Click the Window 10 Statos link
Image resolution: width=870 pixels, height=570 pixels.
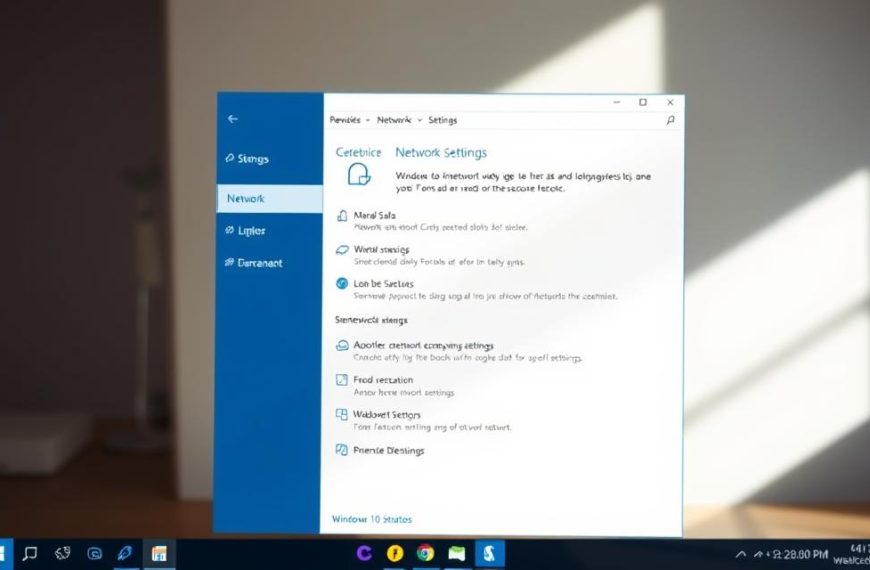(372, 519)
